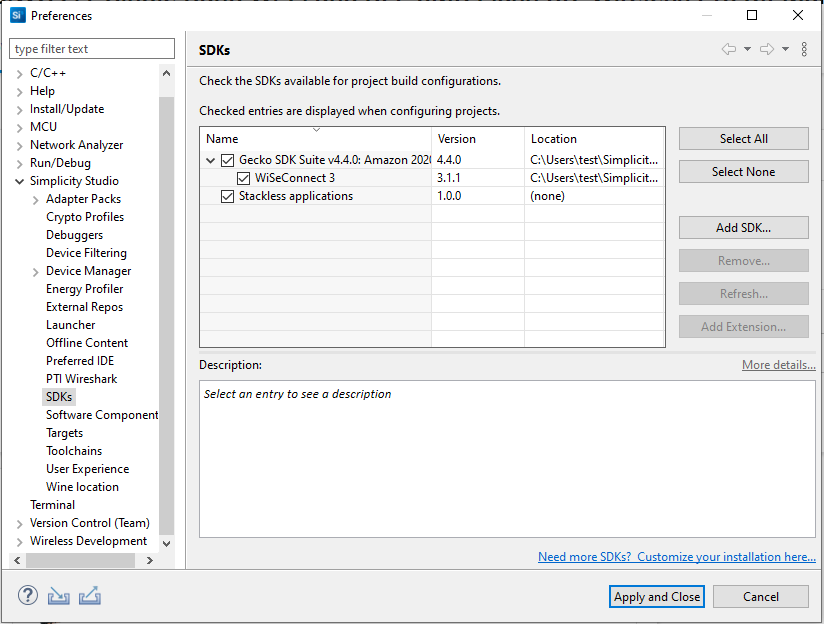Click the import preferences icon
Viewport: 824px width, 624px height.
pos(59,596)
